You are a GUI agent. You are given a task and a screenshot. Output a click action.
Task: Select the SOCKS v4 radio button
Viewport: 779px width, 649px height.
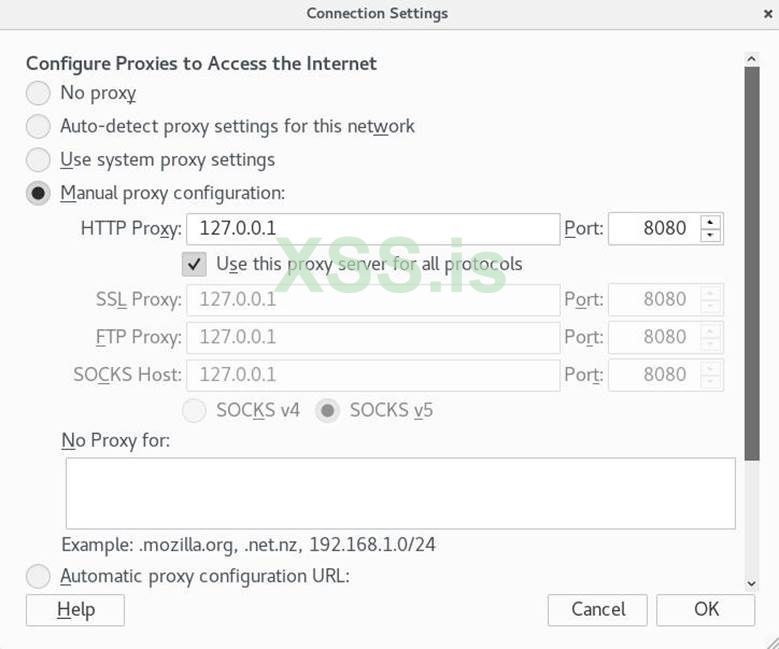point(196,410)
